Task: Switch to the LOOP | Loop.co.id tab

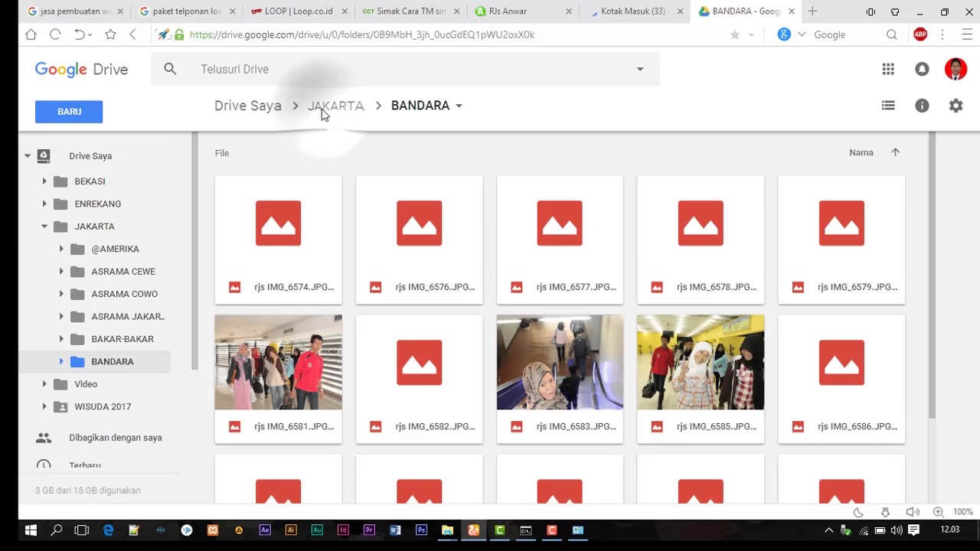Action: pos(298,11)
